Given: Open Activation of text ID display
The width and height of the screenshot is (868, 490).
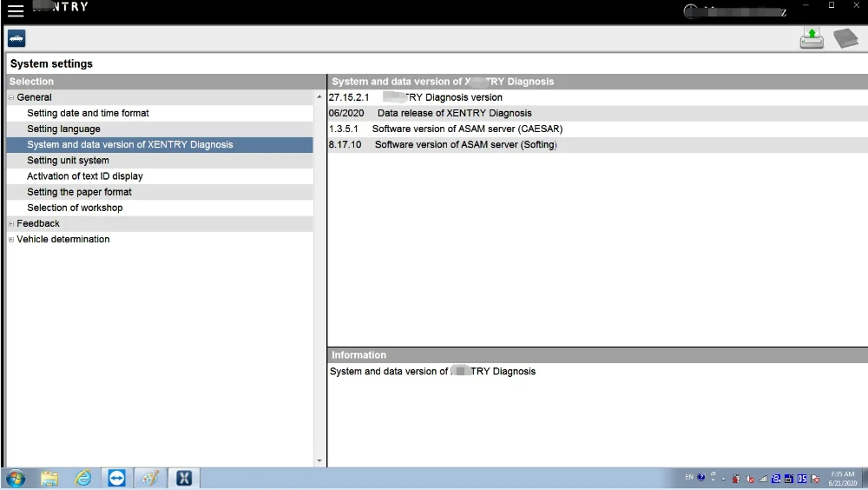Looking at the screenshot, I should click(x=85, y=176).
